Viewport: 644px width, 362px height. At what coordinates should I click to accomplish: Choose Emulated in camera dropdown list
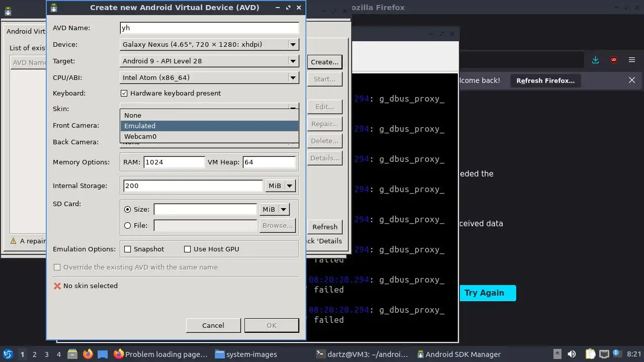[x=209, y=126]
